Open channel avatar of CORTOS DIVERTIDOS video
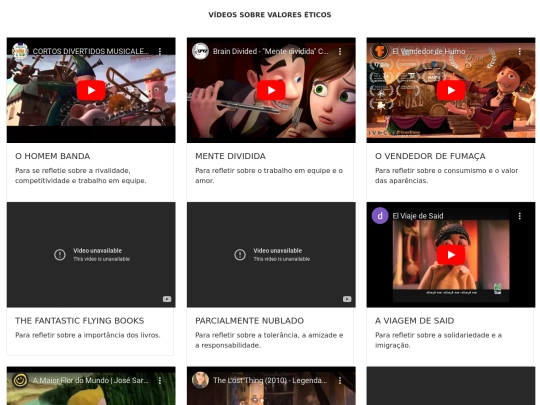The width and height of the screenshot is (540, 405). tap(20, 51)
